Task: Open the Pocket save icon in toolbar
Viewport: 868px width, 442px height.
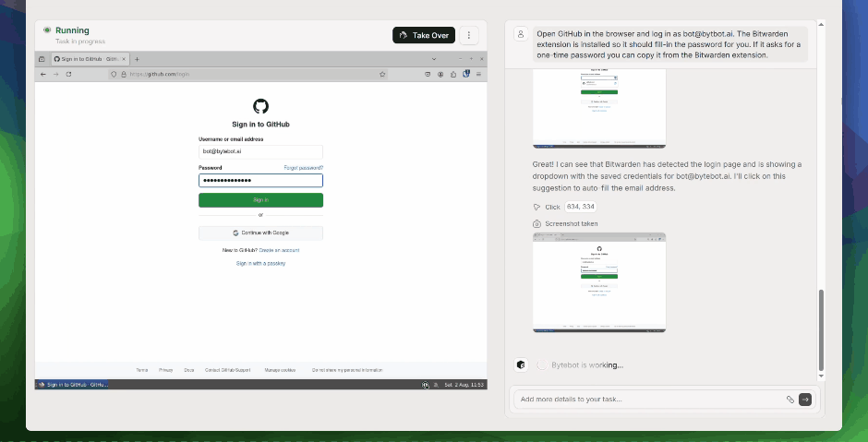Action: pos(428,74)
